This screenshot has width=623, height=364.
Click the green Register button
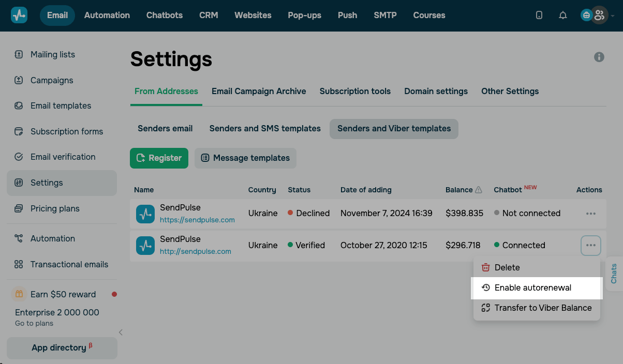(159, 158)
